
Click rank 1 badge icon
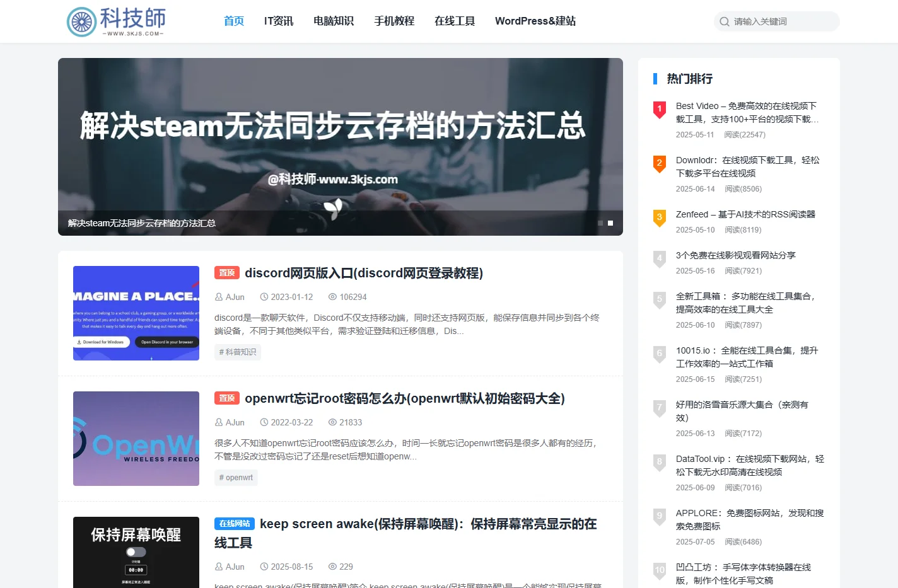660,110
